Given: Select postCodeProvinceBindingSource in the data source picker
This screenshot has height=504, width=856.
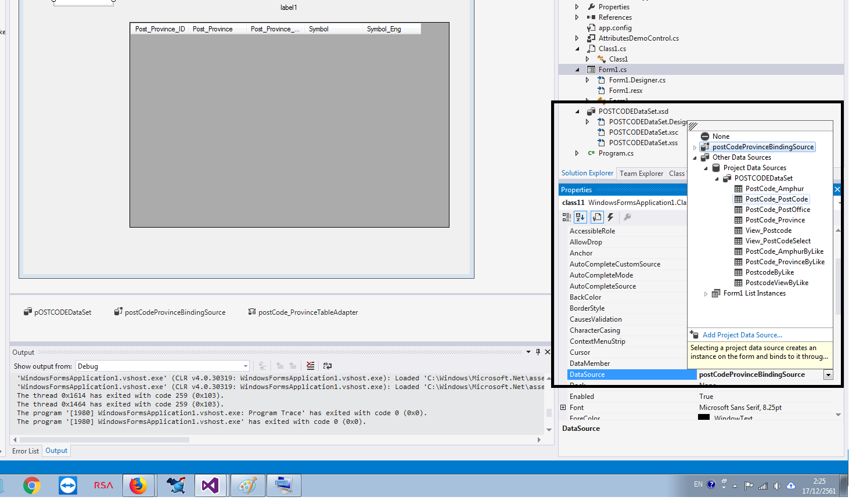Looking at the screenshot, I should pos(763,147).
